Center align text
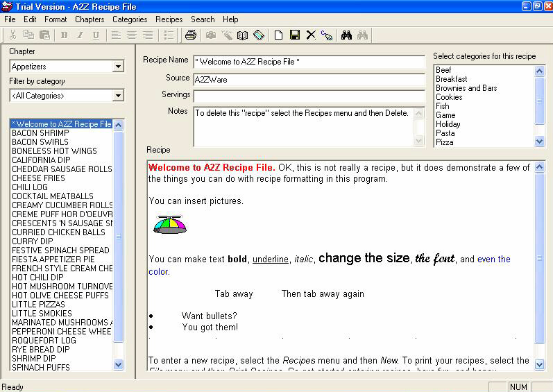 click(132, 35)
